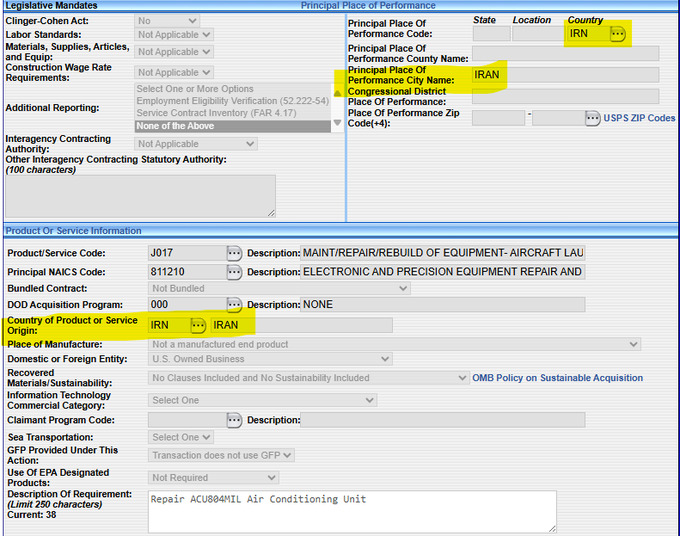The height and width of the screenshot is (536, 680).
Task: Open the Principal NAICS Code lookup button
Action: 234,272
